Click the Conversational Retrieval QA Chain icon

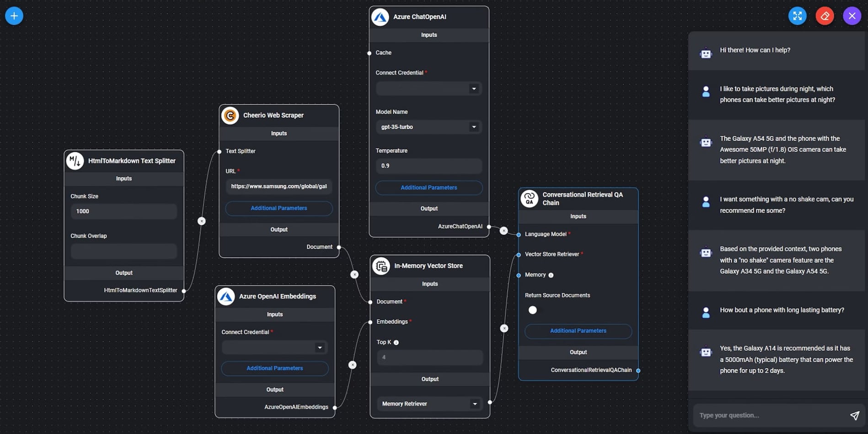click(530, 199)
